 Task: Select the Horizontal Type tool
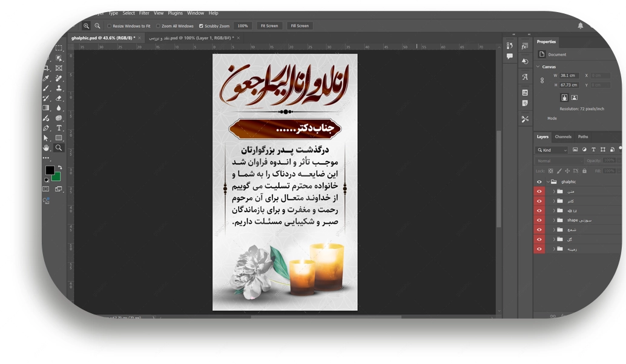click(x=59, y=128)
